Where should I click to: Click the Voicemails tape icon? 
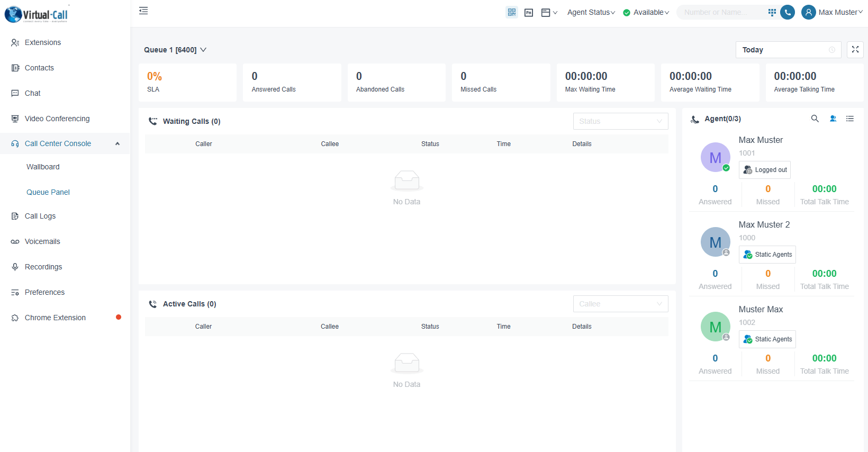15,241
